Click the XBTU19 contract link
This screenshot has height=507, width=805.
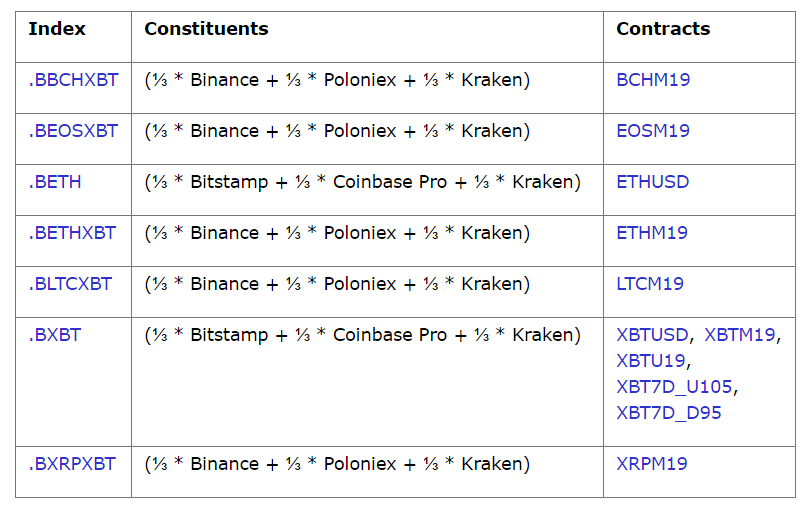coord(650,361)
